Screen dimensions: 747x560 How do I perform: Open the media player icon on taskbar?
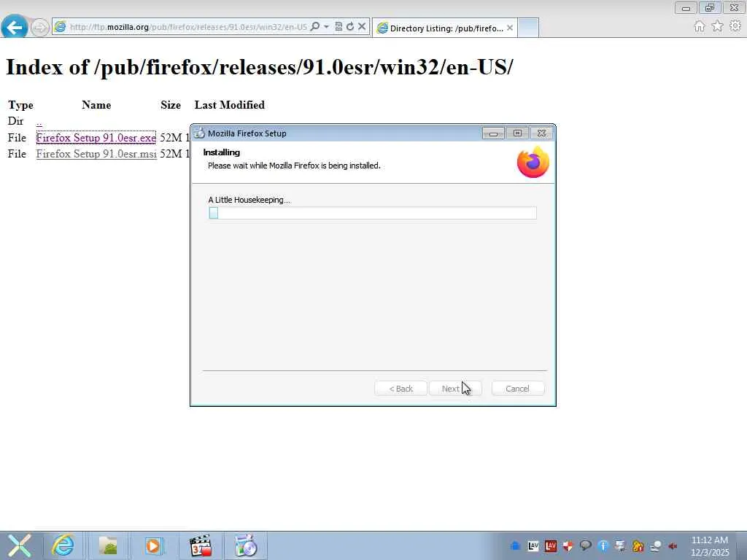153,545
